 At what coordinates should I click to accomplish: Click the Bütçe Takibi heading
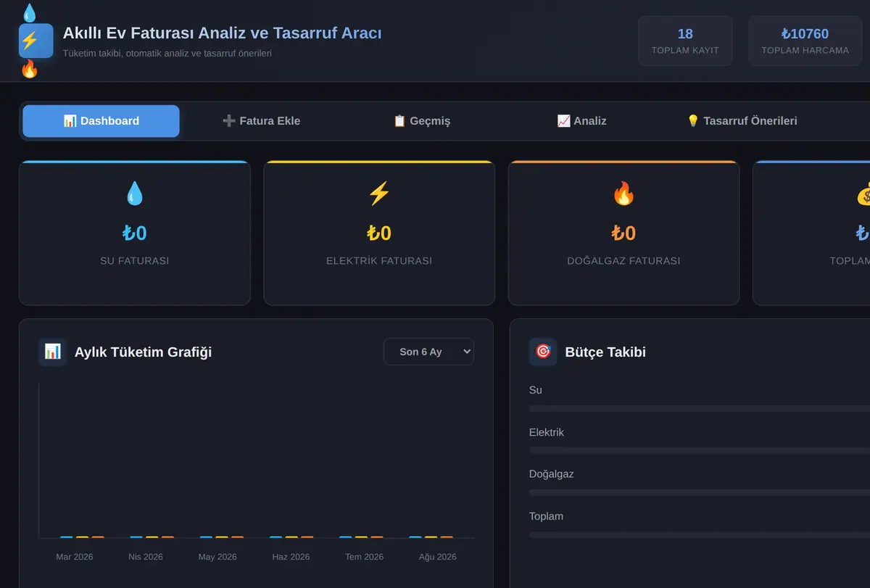pyautogui.click(x=605, y=352)
